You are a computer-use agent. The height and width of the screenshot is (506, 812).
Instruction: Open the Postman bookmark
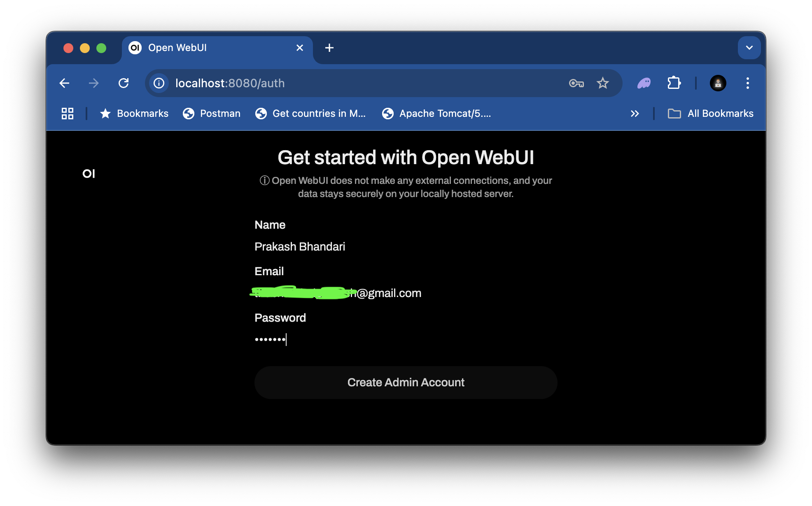point(212,114)
